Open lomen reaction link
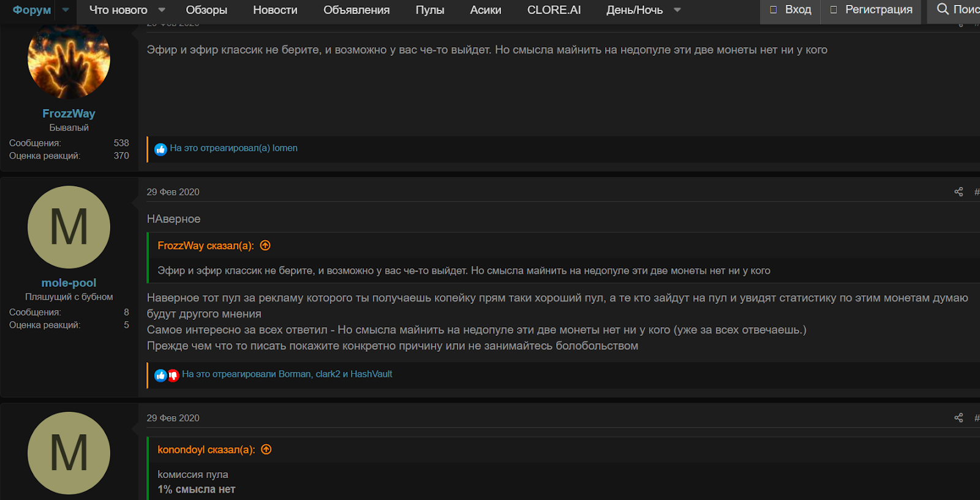 point(285,148)
